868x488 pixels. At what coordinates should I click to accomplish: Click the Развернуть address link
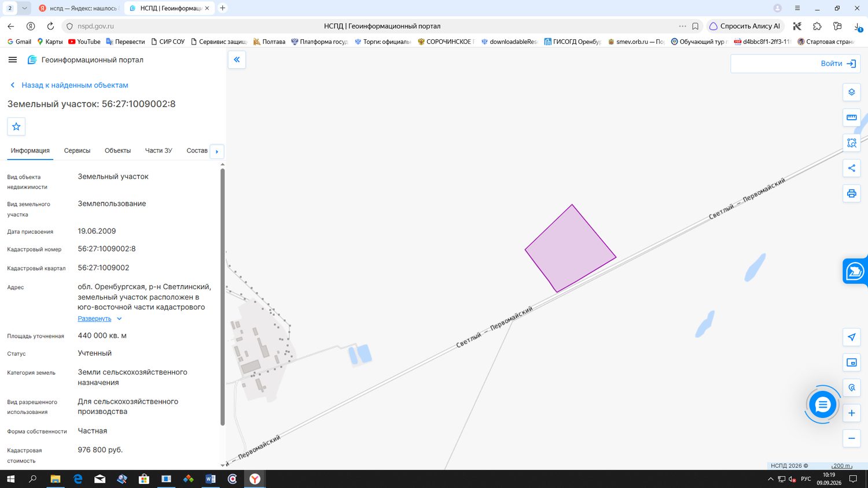(x=94, y=319)
